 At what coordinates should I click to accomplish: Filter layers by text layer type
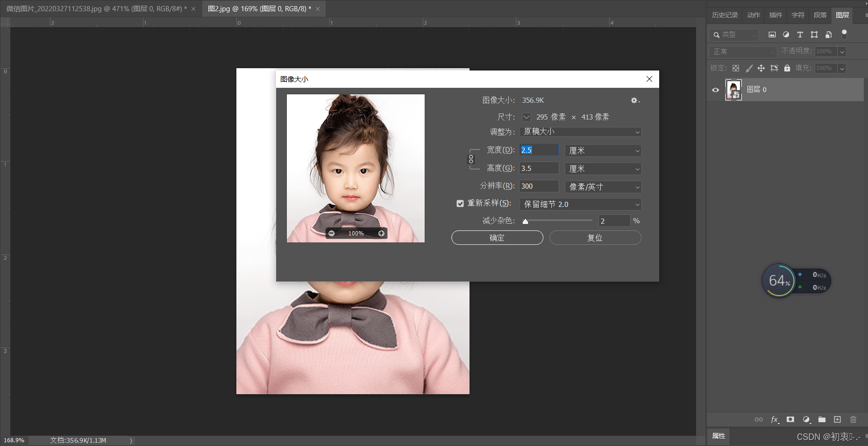coord(800,35)
